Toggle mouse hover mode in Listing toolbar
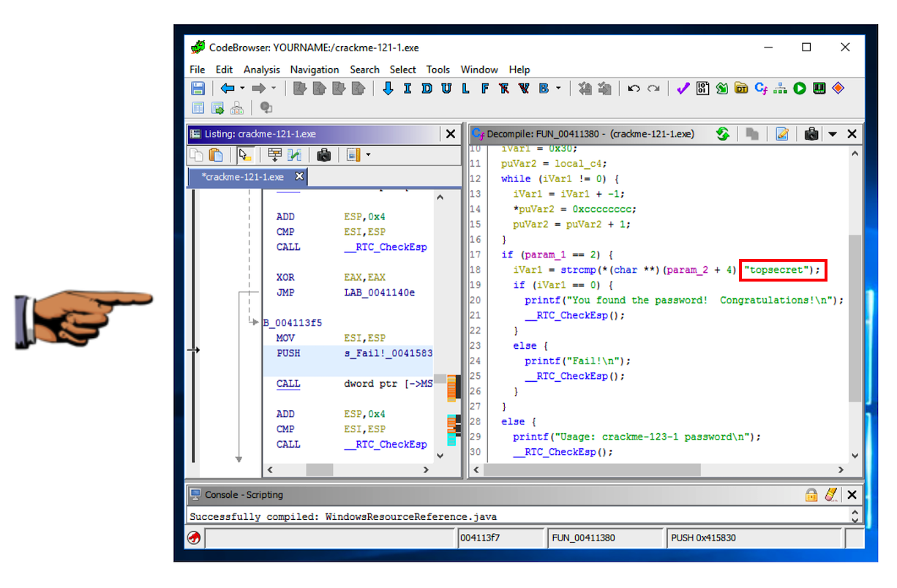The width and height of the screenshot is (897, 588). point(245,155)
